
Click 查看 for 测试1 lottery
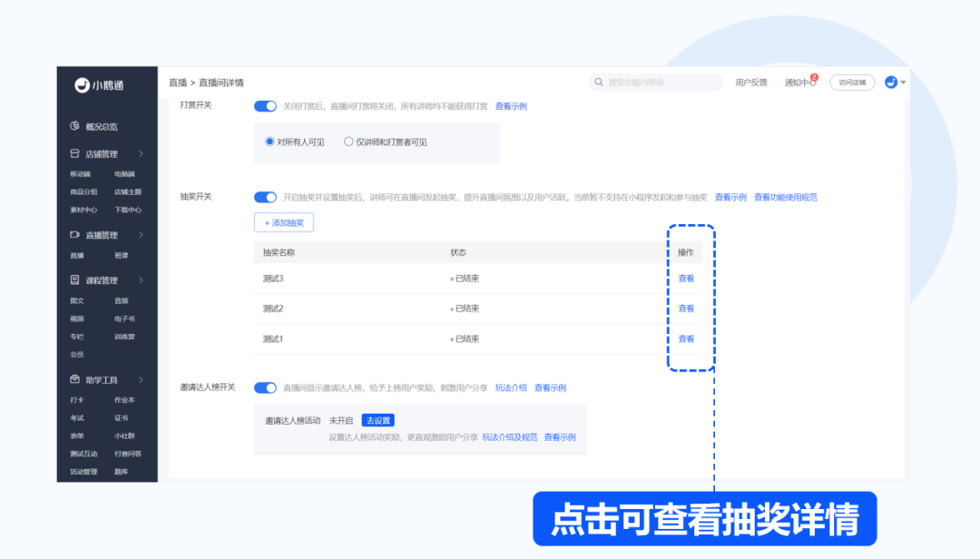point(686,338)
